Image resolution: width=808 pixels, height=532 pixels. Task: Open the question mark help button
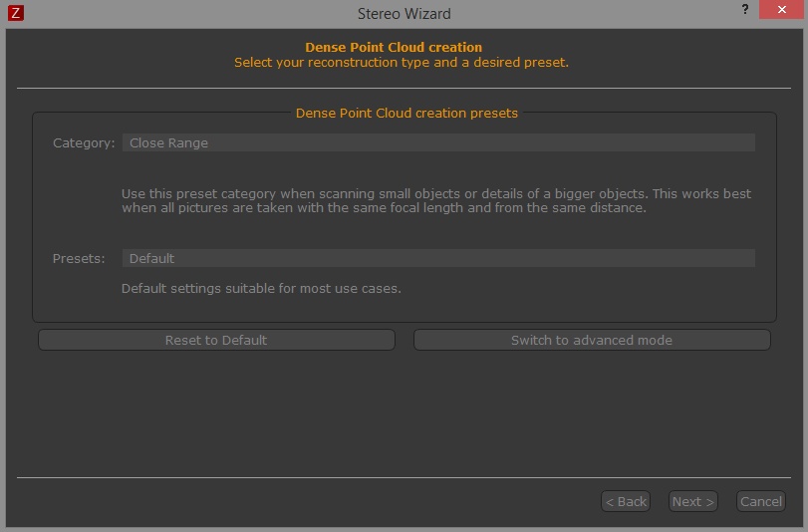(x=744, y=9)
